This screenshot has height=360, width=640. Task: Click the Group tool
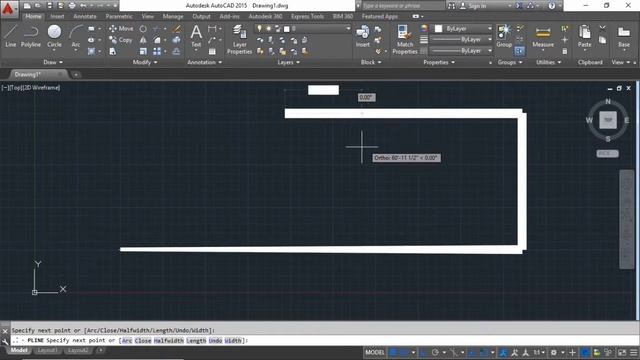(x=504, y=36)
